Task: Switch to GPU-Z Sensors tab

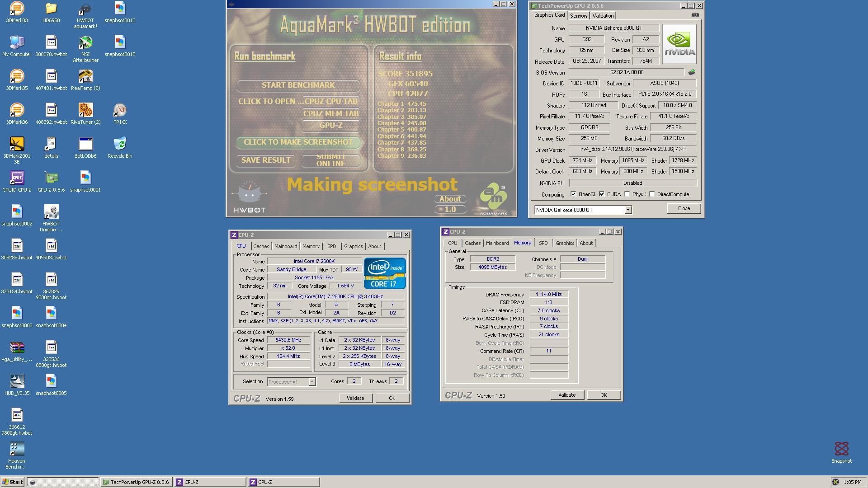Action: click(578, 15)
